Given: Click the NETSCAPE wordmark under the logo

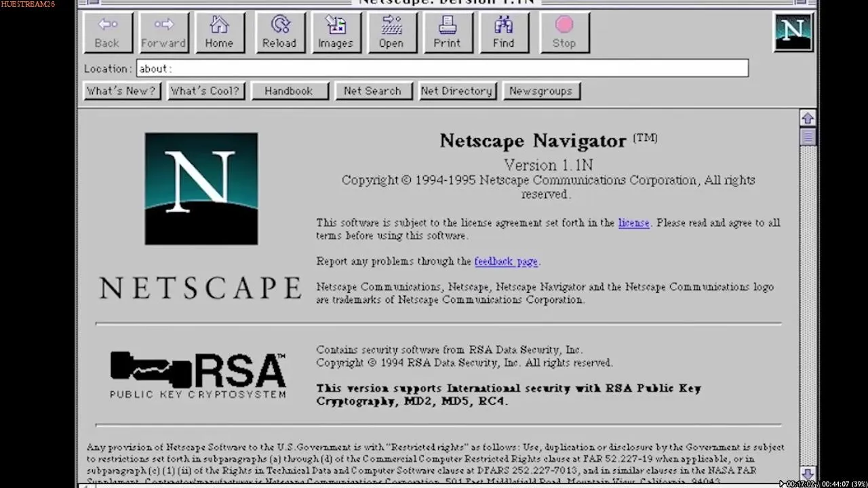Looking at the screenshot, I should tap(201, 288).
